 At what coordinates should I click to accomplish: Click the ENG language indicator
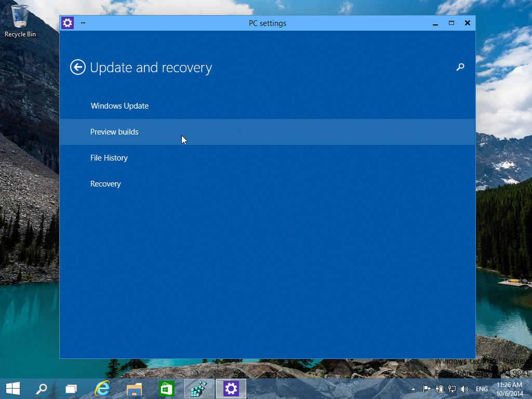(482, 389)
